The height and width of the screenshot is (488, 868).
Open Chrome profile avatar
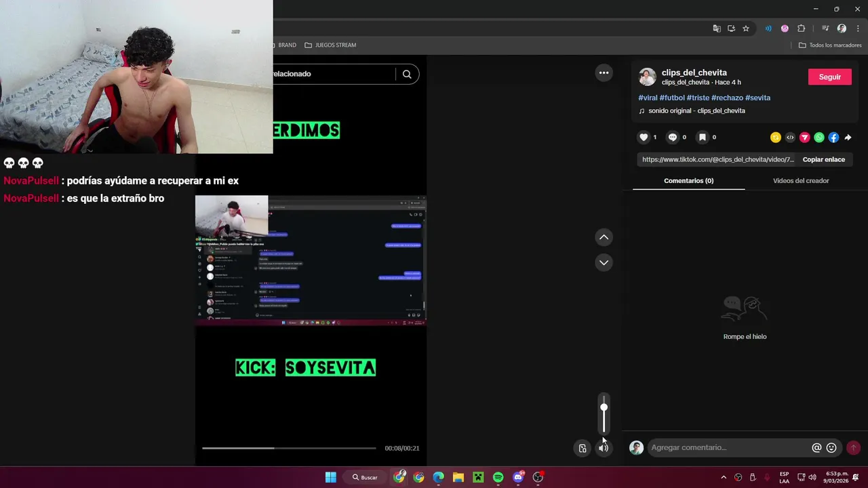click(x=842, y=28)
